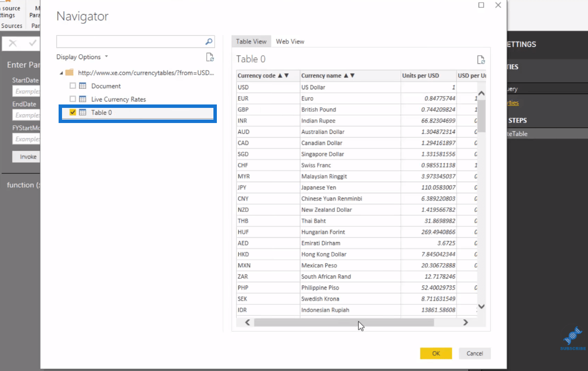Click the Navigator search input field
Viewport: 588px width, 371px height.
click(130, 41)
